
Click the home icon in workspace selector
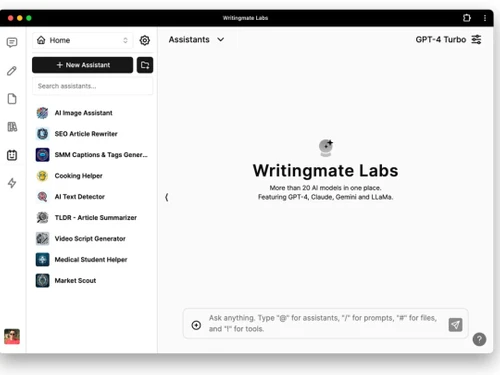tap(41, 40)
